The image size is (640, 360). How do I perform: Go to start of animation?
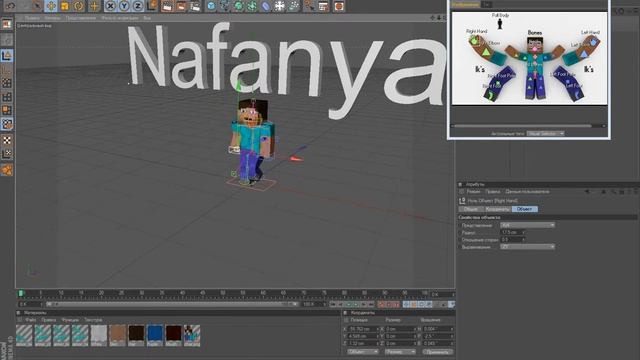coord(333,304)
